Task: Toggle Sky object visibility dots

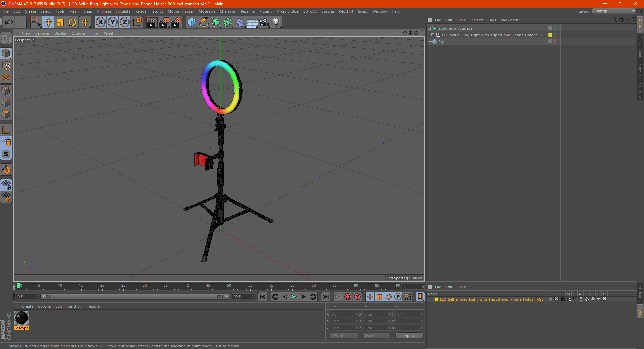Action: click(x=555, y=41)
